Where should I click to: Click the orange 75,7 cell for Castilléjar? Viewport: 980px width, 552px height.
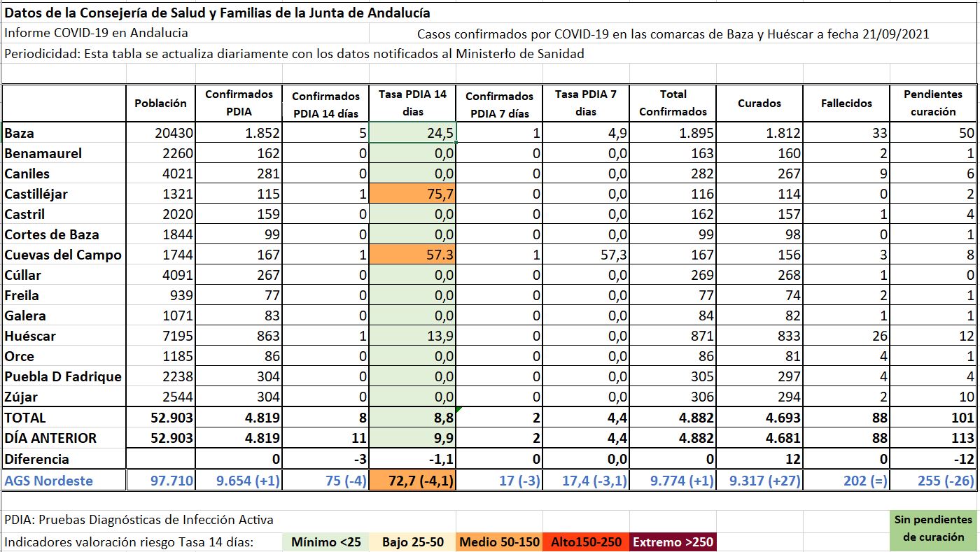tap(413, 194)
